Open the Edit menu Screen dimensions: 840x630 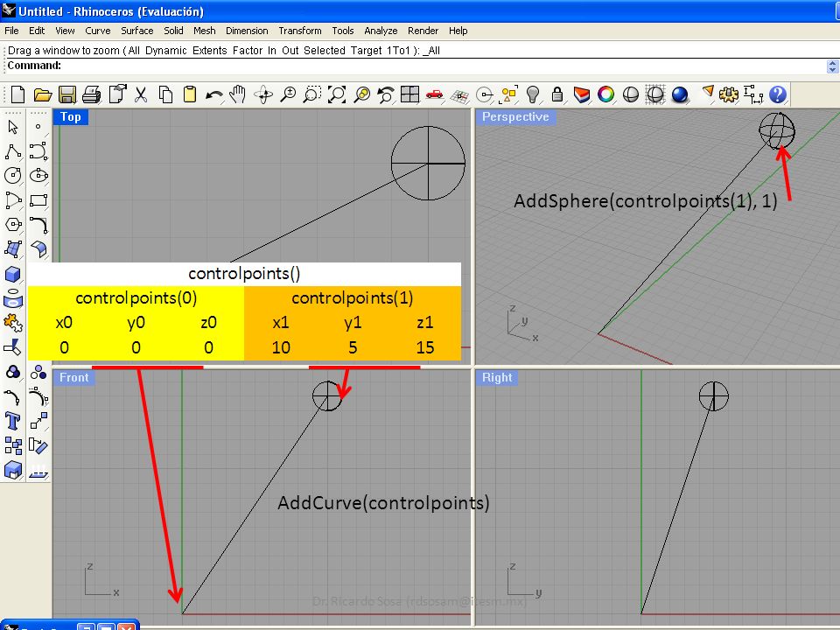click(37, 31)
